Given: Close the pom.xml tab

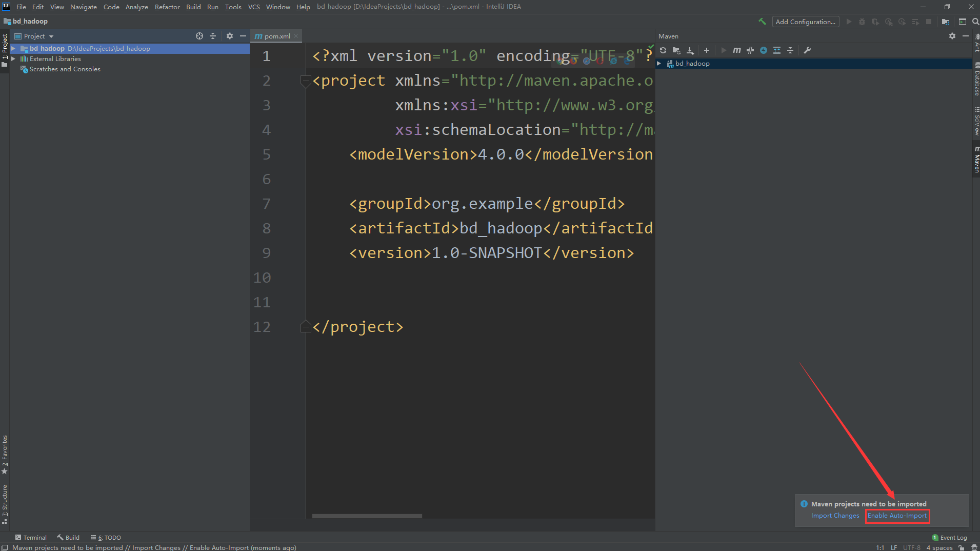Looking at the screenshot, I should pos(296,36).
